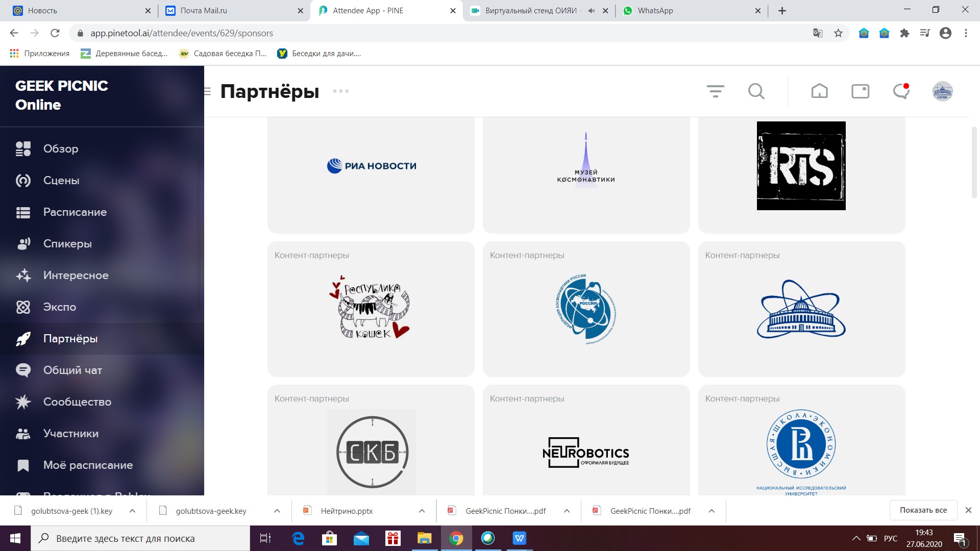Viewport: 980px width, 551px height.
Task: Expand options for Нейтрино.pptx download
Action: point(422,511)
